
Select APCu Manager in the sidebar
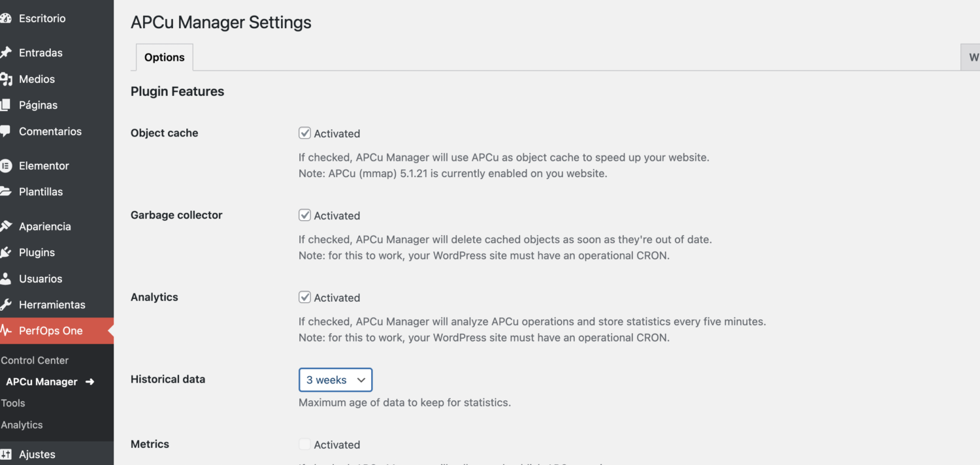(x=42, y=381)
